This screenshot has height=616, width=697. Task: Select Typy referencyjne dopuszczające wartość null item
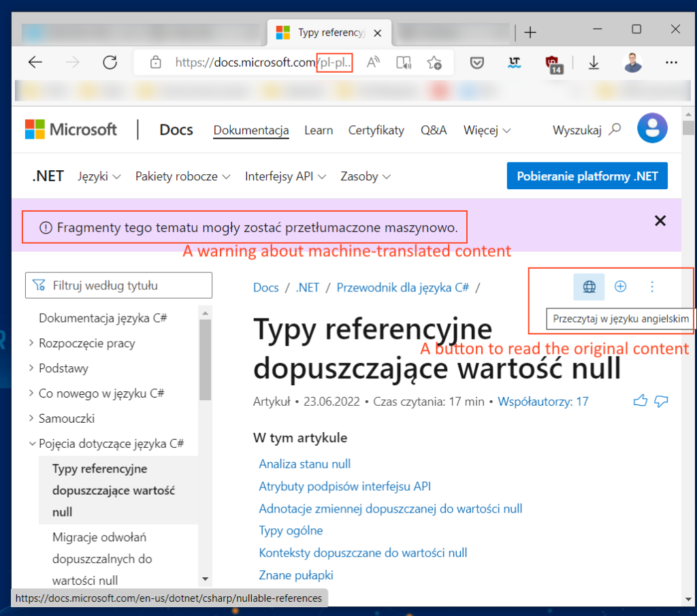tap(118, 490)
